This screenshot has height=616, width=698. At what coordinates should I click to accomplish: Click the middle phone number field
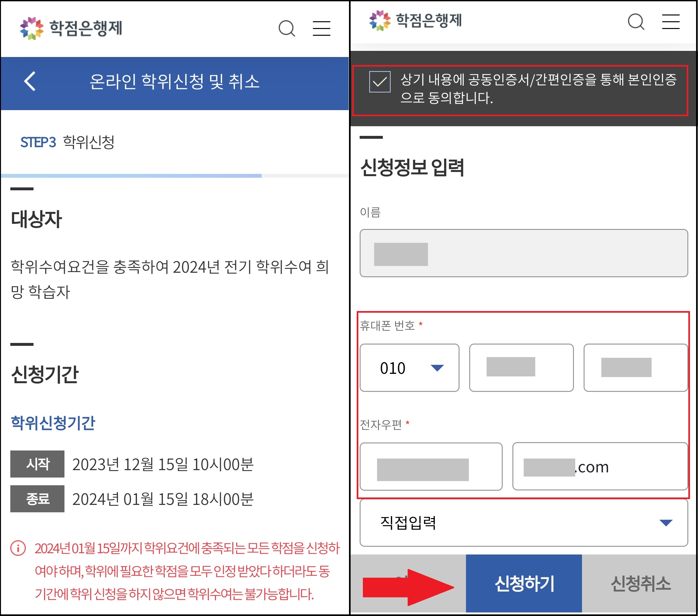(521, 367)
